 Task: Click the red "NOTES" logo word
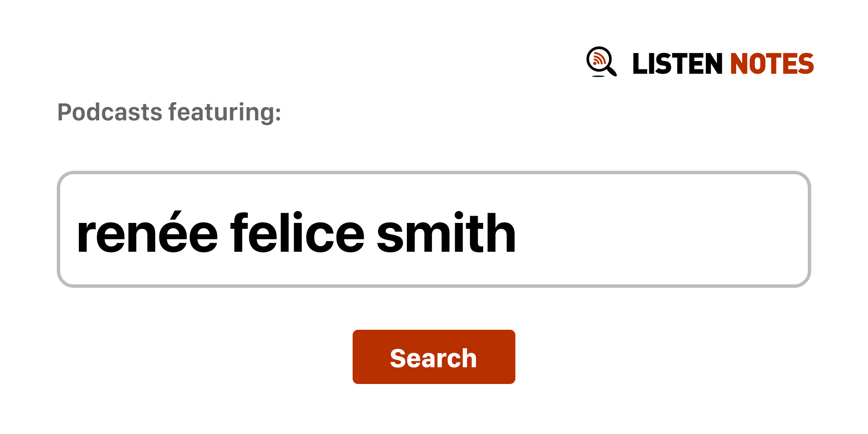772,64
